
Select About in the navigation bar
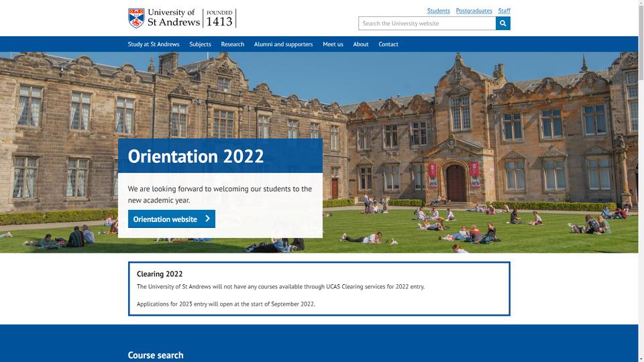pos(361,44)
